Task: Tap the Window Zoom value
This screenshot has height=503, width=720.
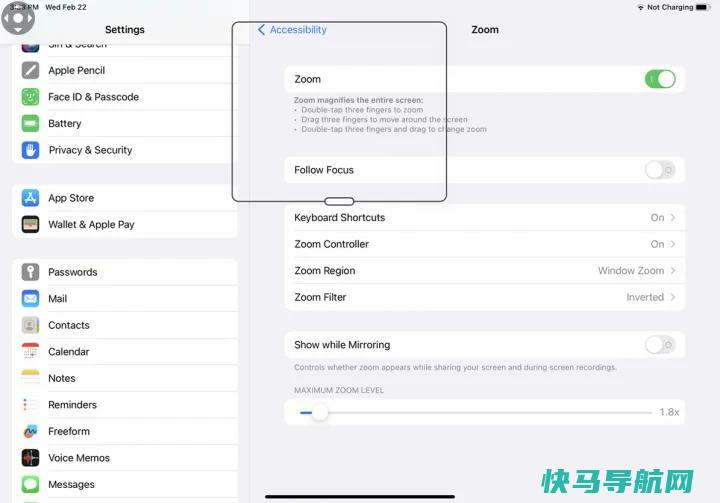Action: [x=630, y=271]
